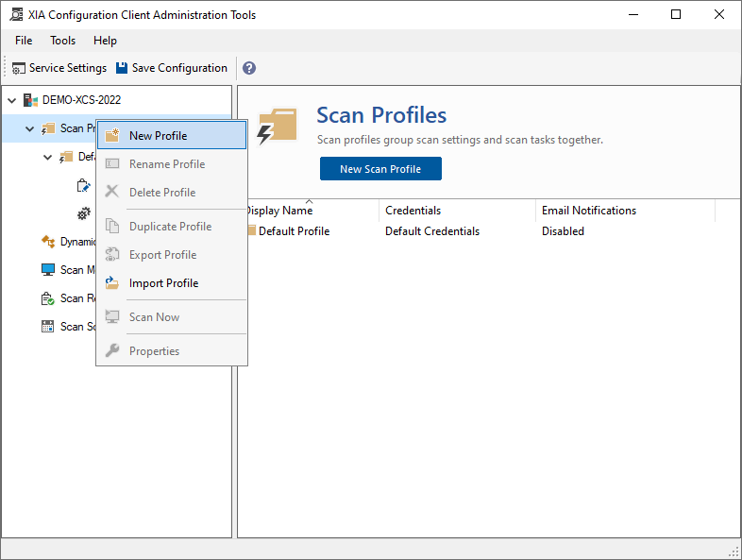Select the scan schedule calendar icon

pos(48,327)
